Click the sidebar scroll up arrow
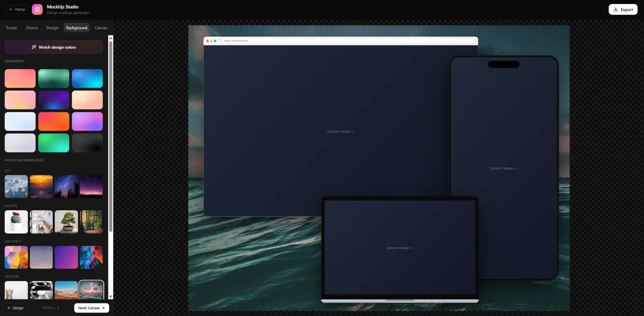Viewport: 644px width, 316px height. tap(111, 38)
